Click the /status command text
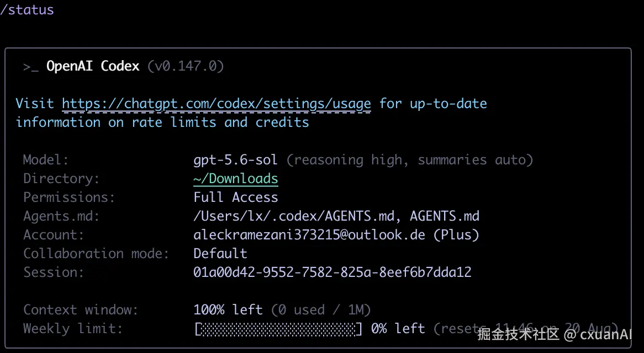This screenshot has width=644, height=353. [x=27, y=9]
